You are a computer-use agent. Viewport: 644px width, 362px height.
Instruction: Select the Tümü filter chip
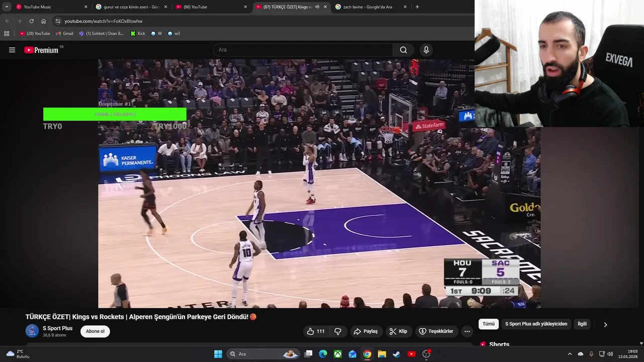489,324
